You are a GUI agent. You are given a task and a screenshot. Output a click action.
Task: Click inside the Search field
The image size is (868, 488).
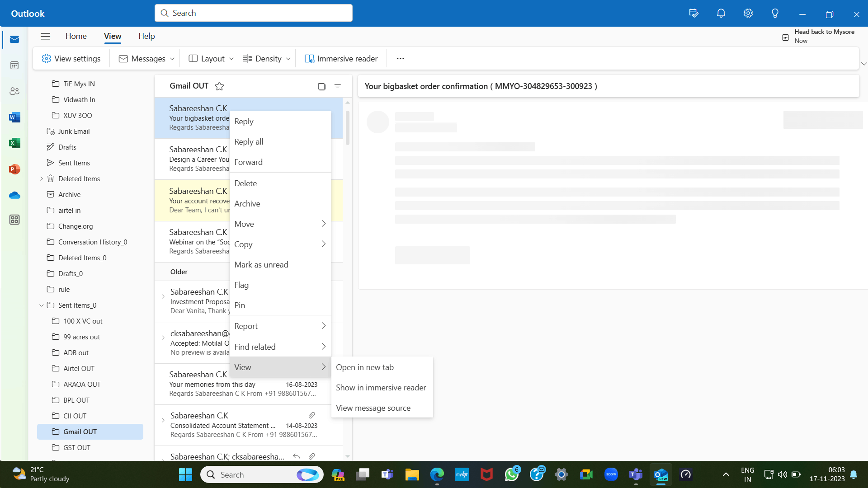pos(253,13)
